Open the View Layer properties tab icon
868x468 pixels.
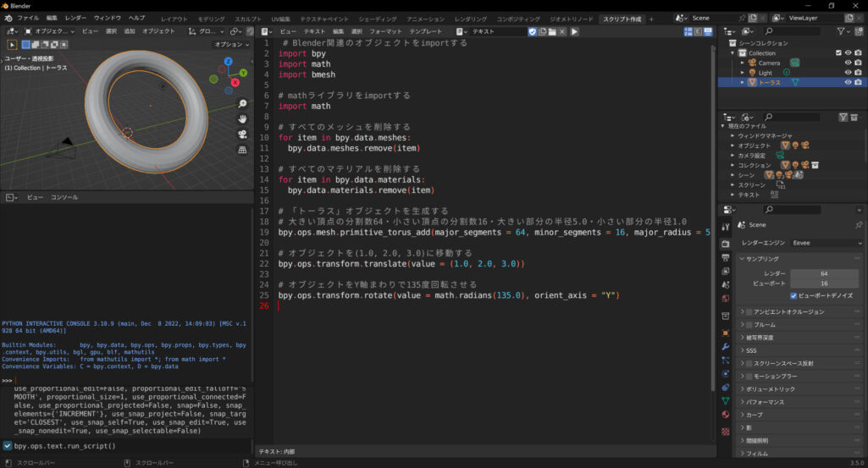point(726,271)
